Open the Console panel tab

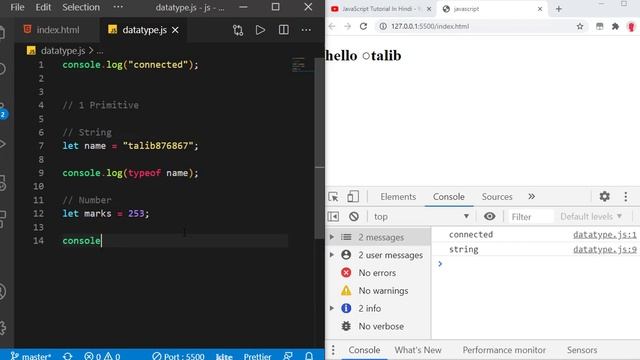(x=449, y=197)
